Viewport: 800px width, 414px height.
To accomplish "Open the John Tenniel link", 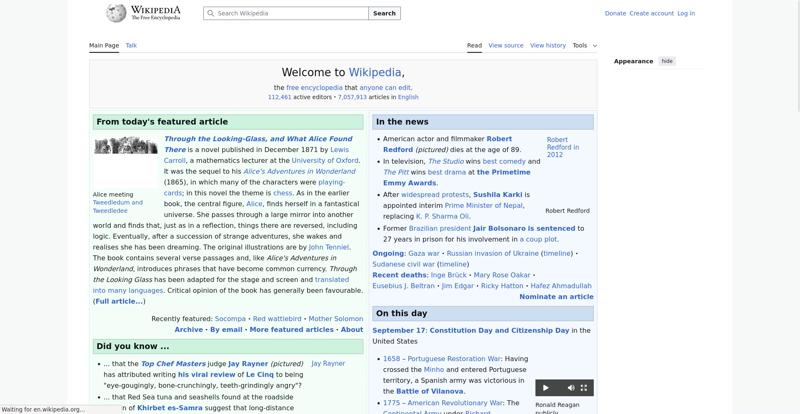I will [x=329, y=247].
